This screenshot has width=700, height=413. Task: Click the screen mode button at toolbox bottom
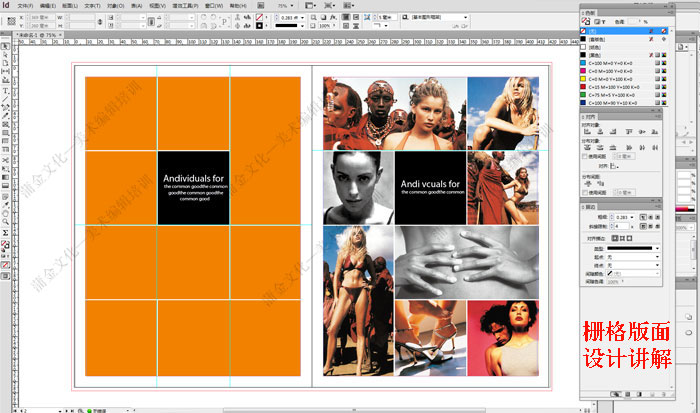click(5, 276)
